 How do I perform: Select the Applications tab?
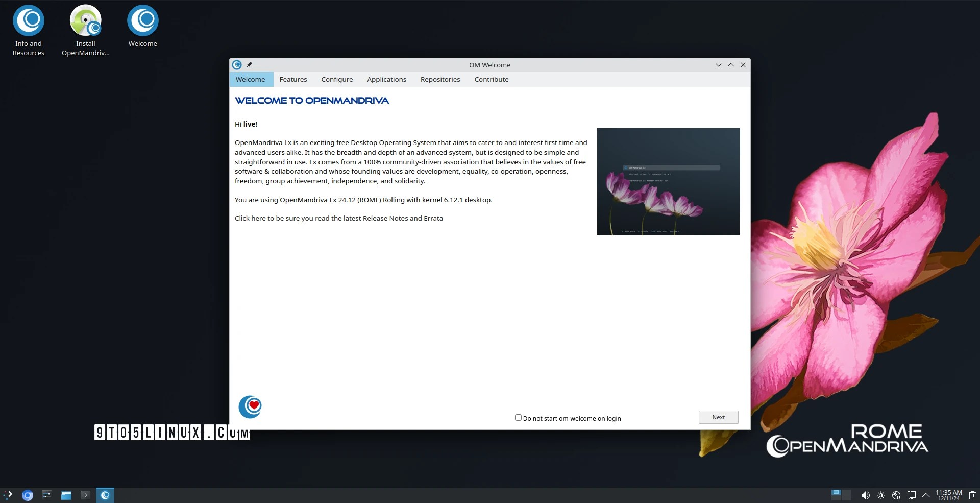point(386,79)
